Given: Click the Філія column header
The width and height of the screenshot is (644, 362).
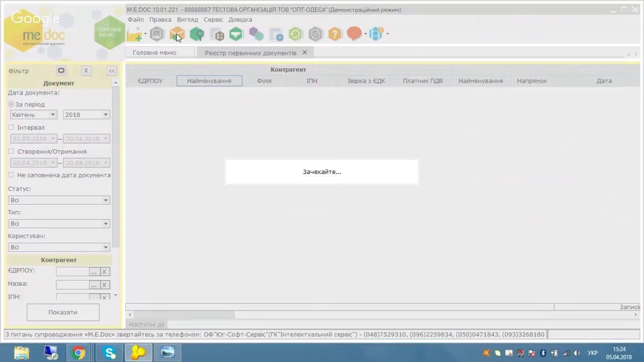Looking at the screenshot, I should pyautogui.click(x=264, y=81).
